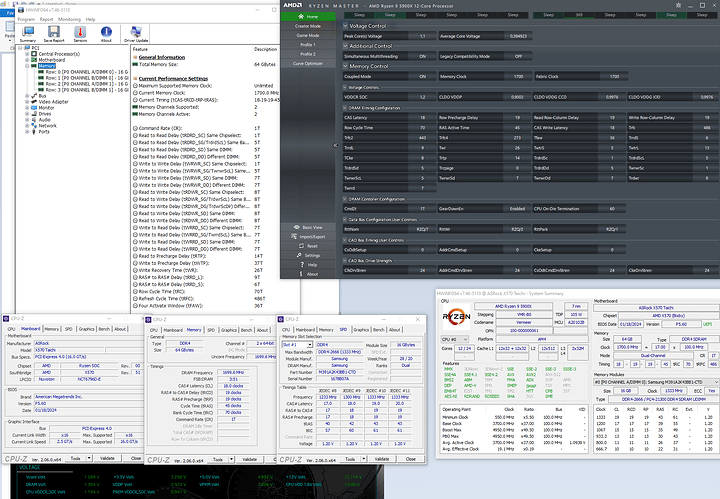Open the Driver Update toolbar icon
The image size is (720, 499).
click(x=136, y=34)
